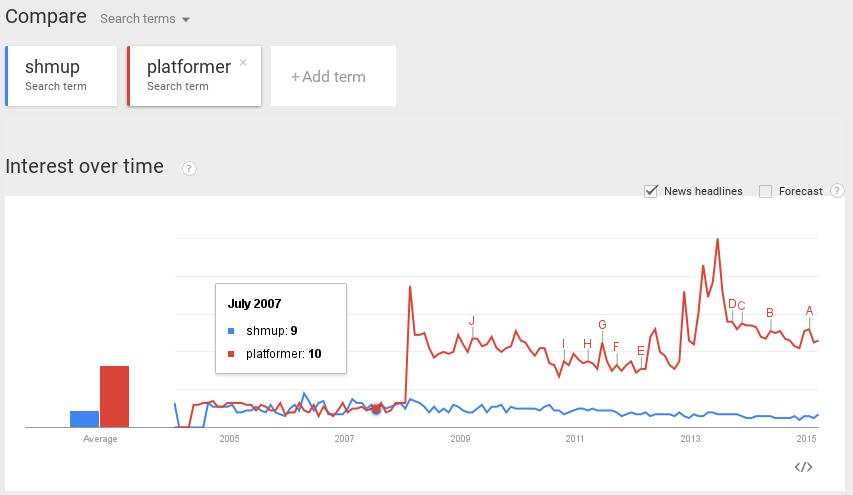853x495 pixels.
Task: Open news headline marker B
Action: pyautogui.click(x=770, y=313)
